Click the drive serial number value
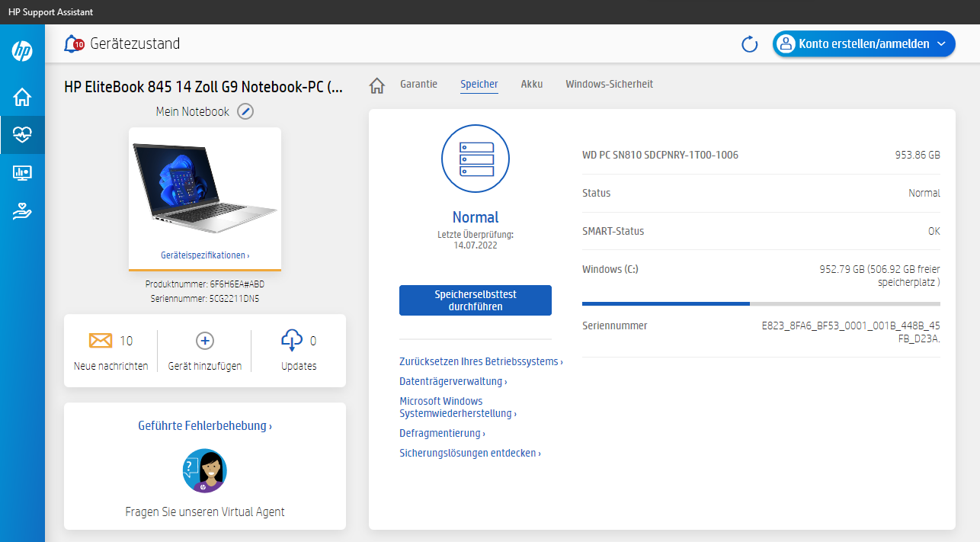The width and height of the screenshot is (980, 542). (851, 332)
